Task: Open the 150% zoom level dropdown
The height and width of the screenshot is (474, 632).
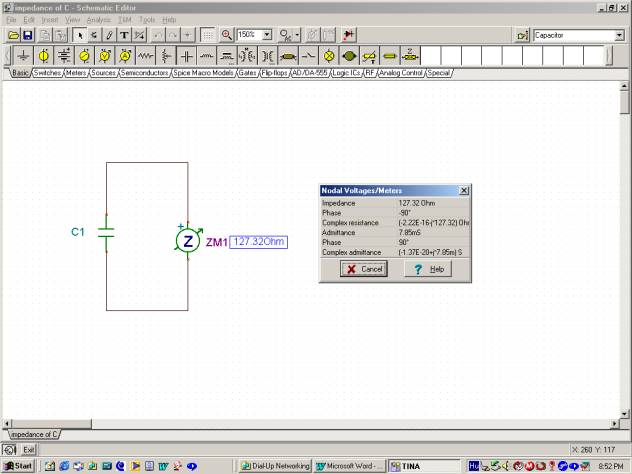Action: pyautogui.click(x=269, y=34)
